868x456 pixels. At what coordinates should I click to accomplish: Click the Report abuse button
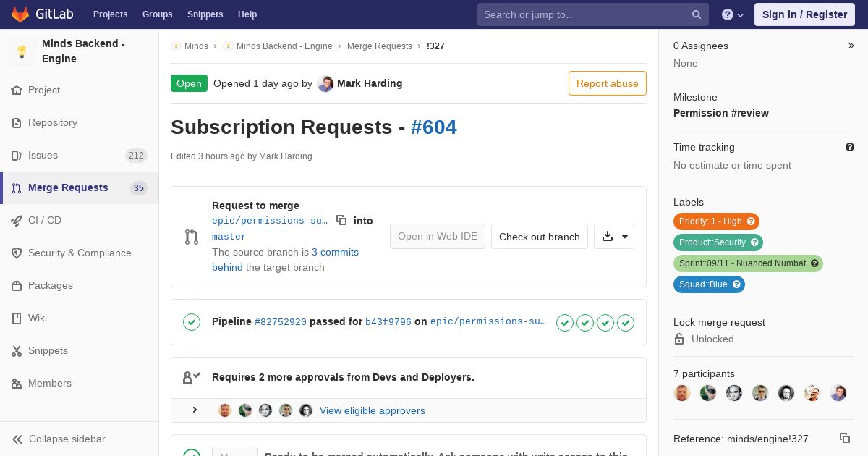[x=607, y=83]
